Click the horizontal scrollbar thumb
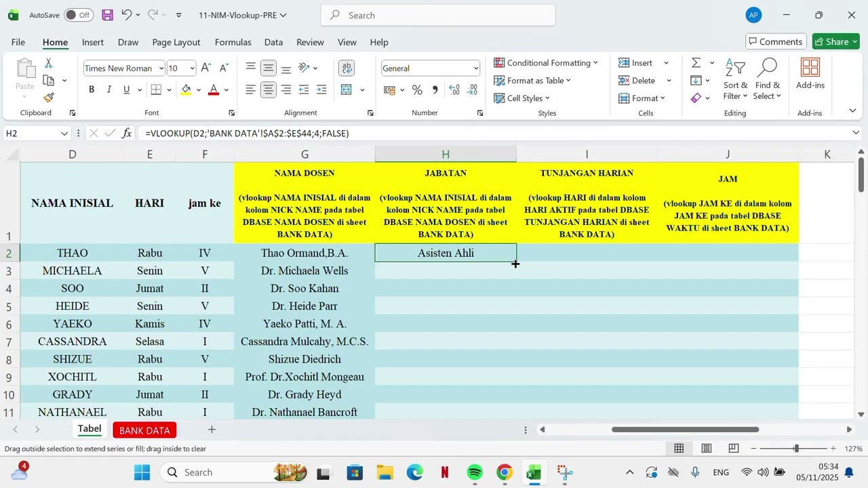 [x=685, y=430]
